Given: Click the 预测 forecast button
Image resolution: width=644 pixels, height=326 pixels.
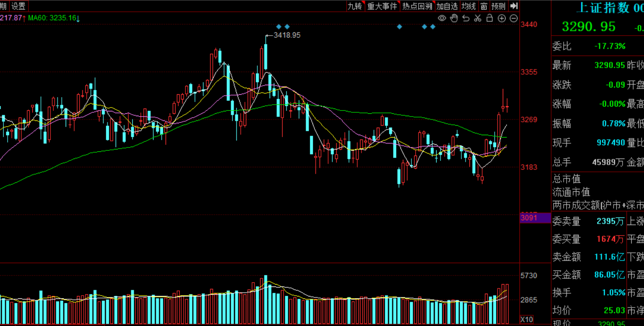Looking at the screenshot, I should click(x=498, y=6).
